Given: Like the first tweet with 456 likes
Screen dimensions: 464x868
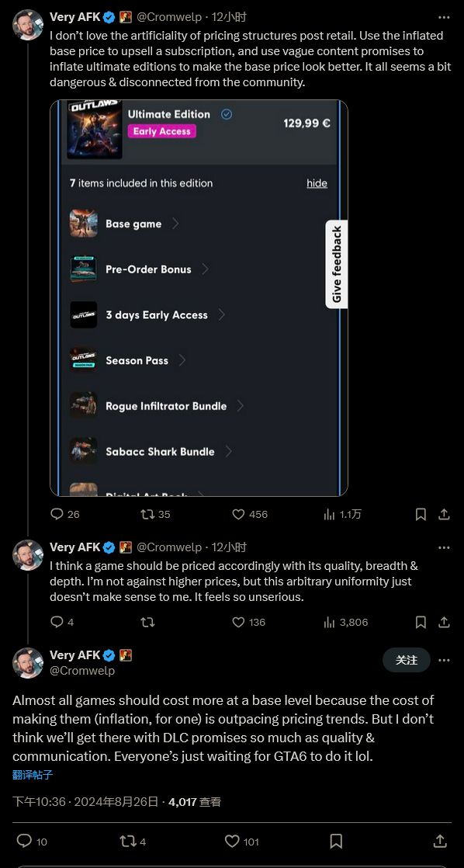Looking at the screenshot, I should [x=249, y=514].
